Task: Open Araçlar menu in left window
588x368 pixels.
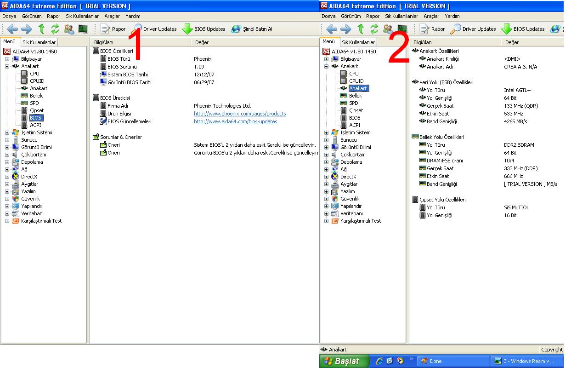Action: [112, 16]
